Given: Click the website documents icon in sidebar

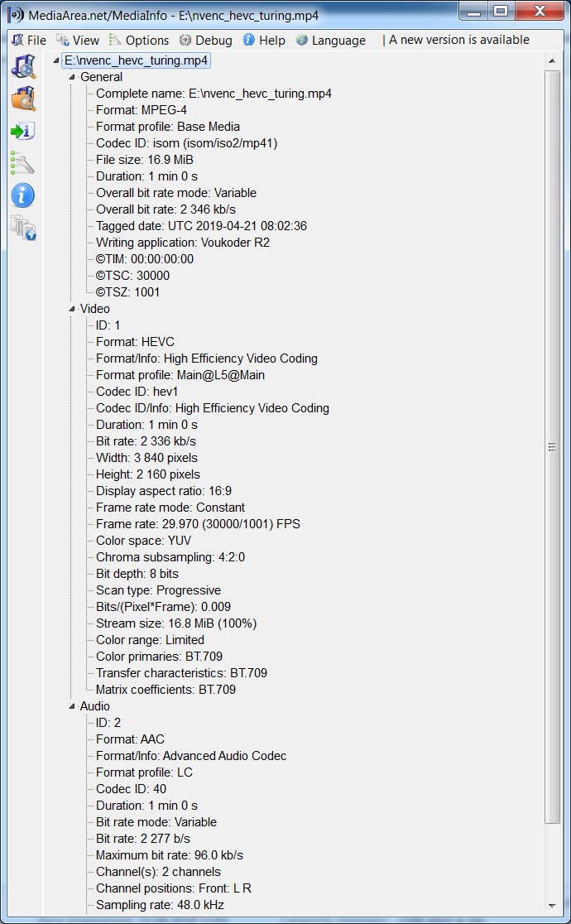Looking at the screenshot, I should tap(23, 228).
